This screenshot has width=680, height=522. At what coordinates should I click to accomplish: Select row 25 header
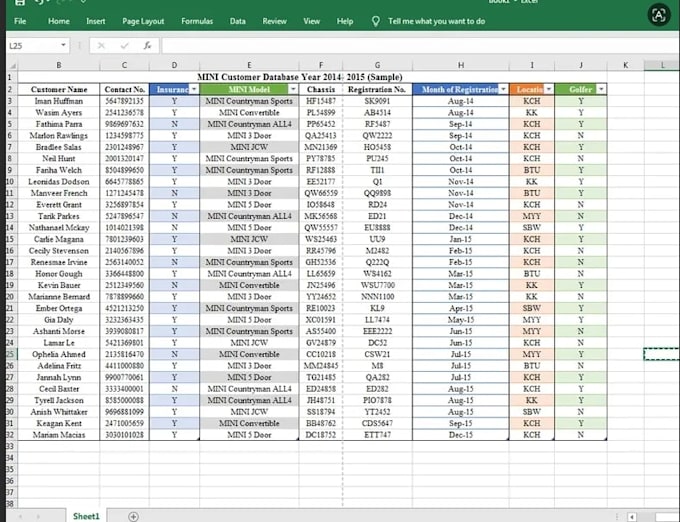[11, 354]
